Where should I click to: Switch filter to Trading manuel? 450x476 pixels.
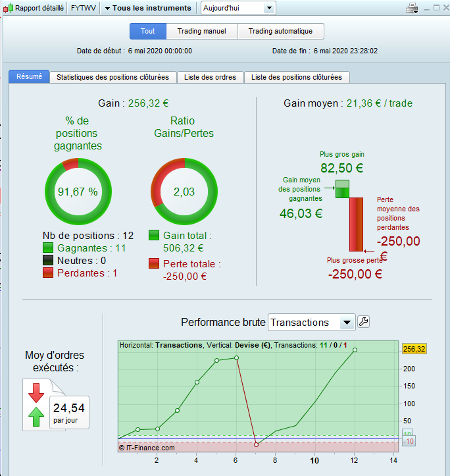pyautogui.click(x=201, y=31)
